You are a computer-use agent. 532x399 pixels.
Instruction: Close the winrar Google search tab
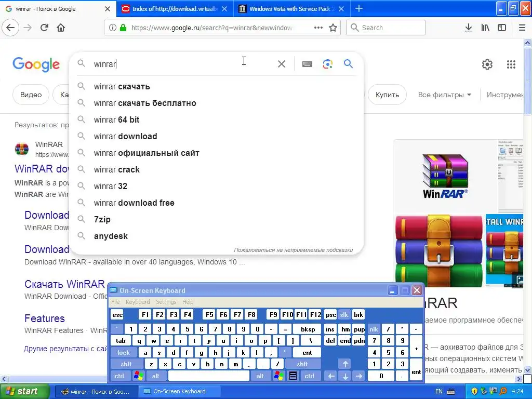(108, 9)
